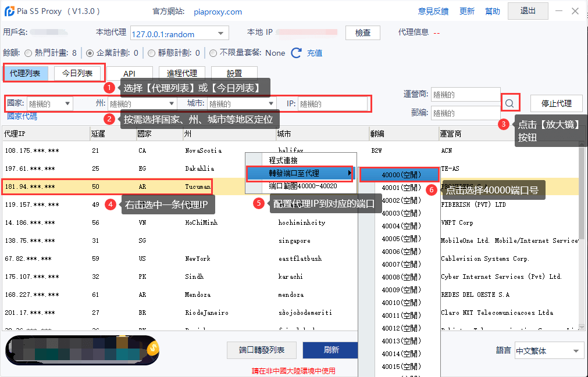Select proxy row 14.186.***.***
The height and width of the screenshot is (377, 588).
pyautogui.click(x=291, y=222)
